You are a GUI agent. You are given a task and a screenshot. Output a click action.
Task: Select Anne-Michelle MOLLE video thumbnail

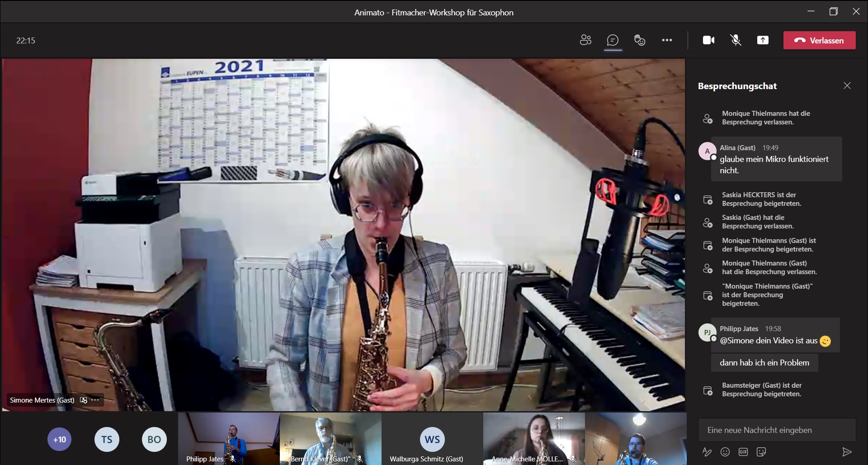point(534,438)
